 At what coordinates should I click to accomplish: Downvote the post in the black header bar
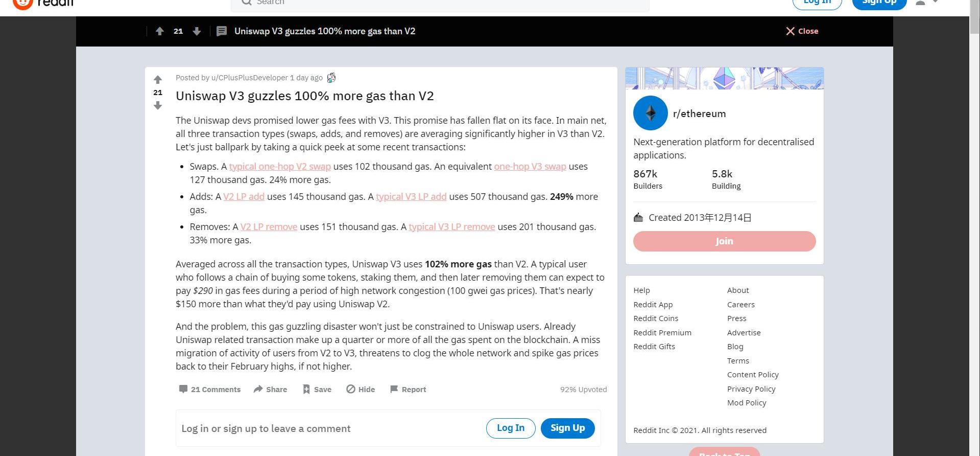pyautogui.click(x=197, y=31)
